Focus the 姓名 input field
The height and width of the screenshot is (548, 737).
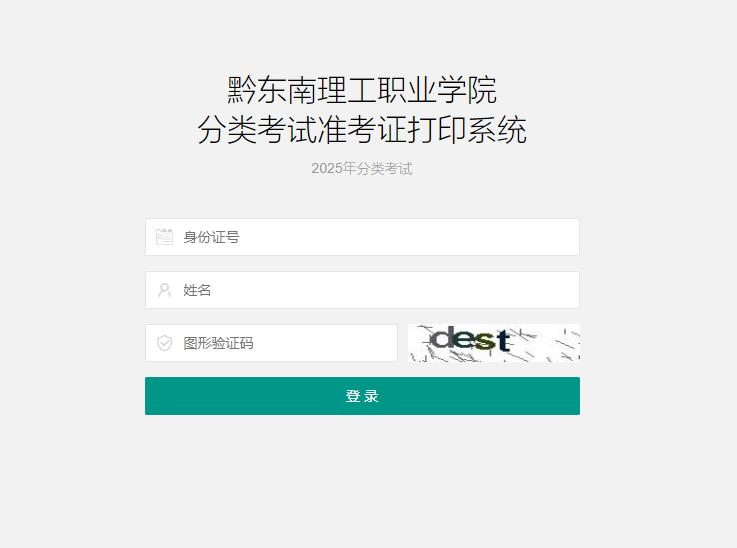point(362,290)
